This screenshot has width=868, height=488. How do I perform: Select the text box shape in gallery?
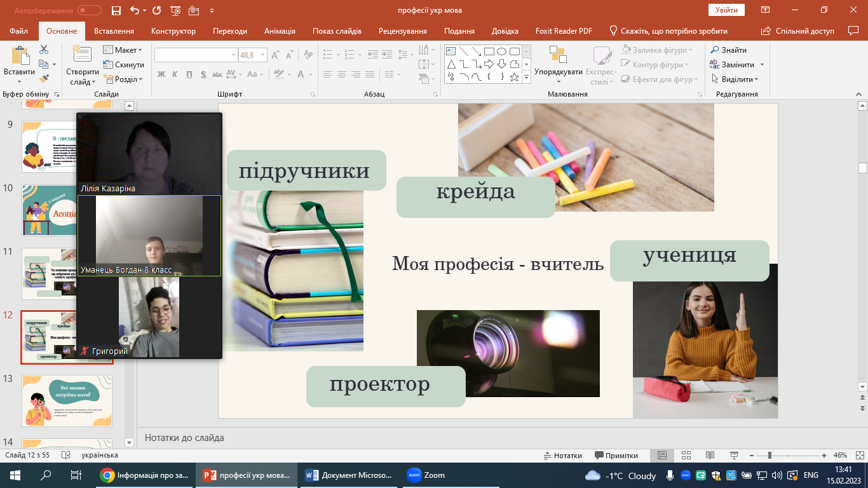point(451,51)
